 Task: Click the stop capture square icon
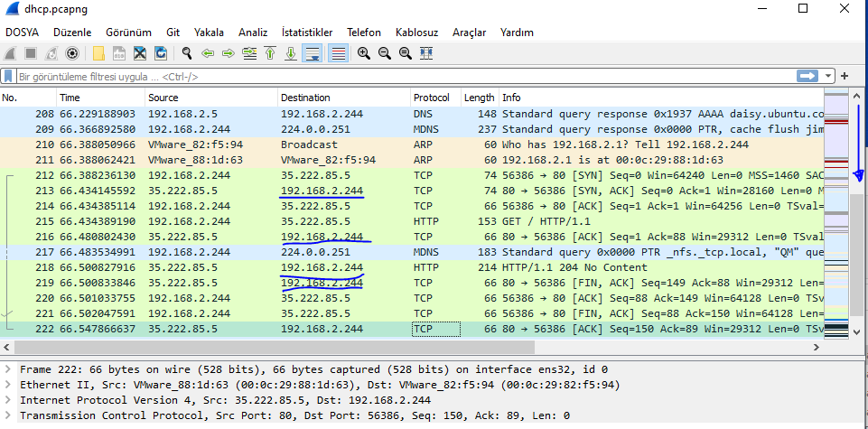pyautogui.click(x=31, y=53)
